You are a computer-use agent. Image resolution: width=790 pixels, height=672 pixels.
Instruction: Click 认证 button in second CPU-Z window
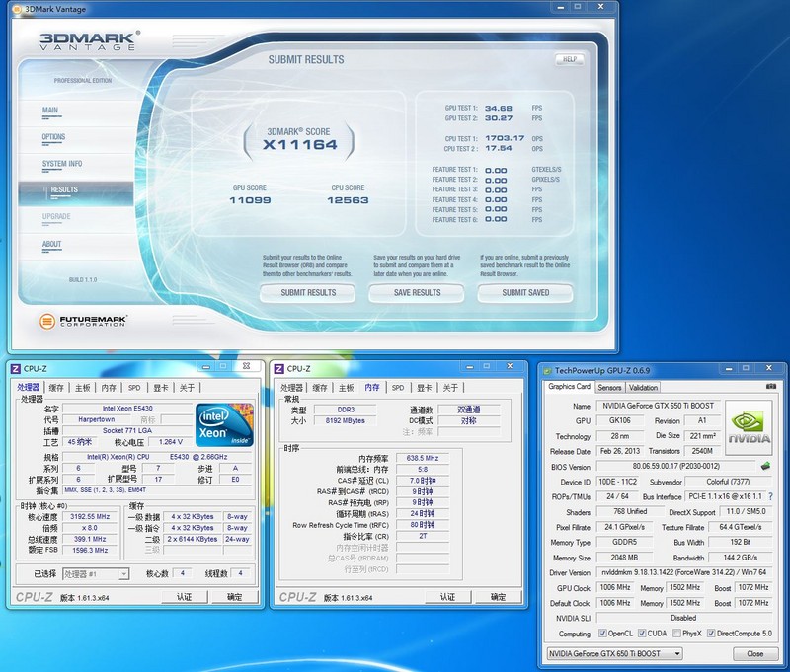coord(447,597)
